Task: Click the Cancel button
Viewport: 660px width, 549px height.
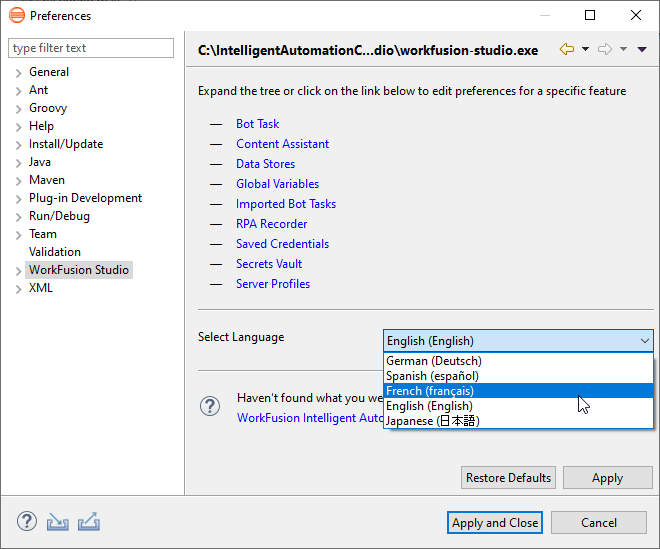Action: (599, 522)
